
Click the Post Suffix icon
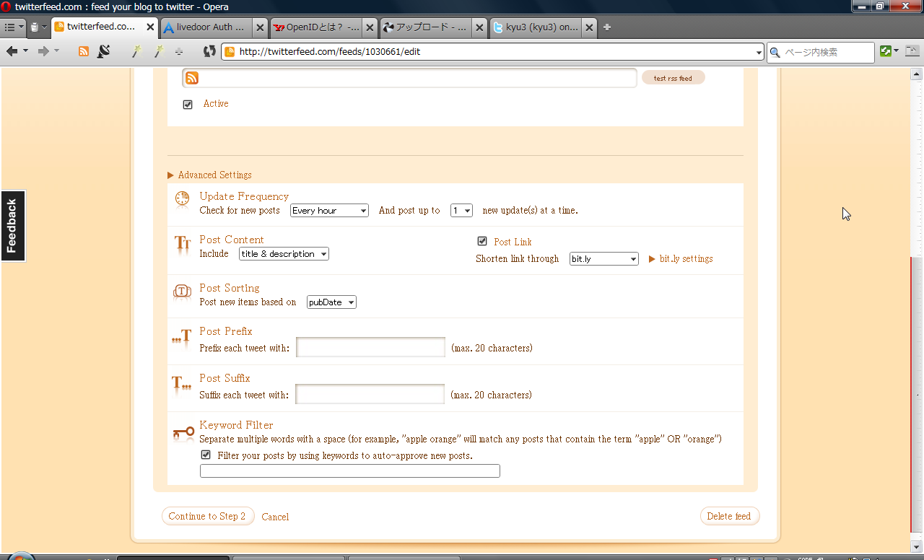click(182, 383)
